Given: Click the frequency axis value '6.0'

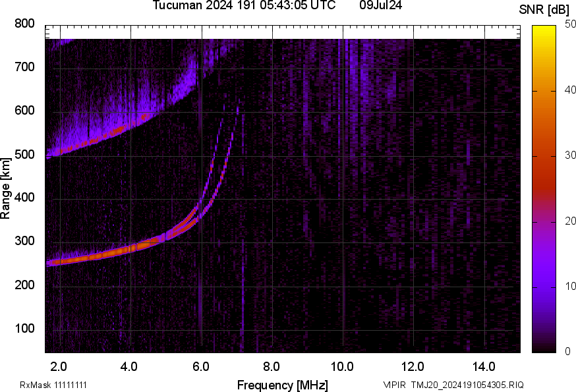Looking at the screenshot, I should 200,367.
